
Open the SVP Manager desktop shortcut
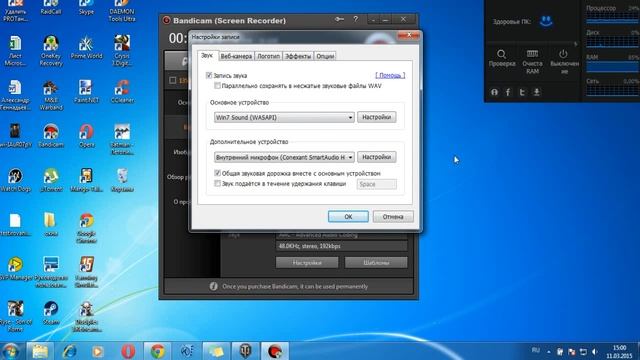(16, 269)
